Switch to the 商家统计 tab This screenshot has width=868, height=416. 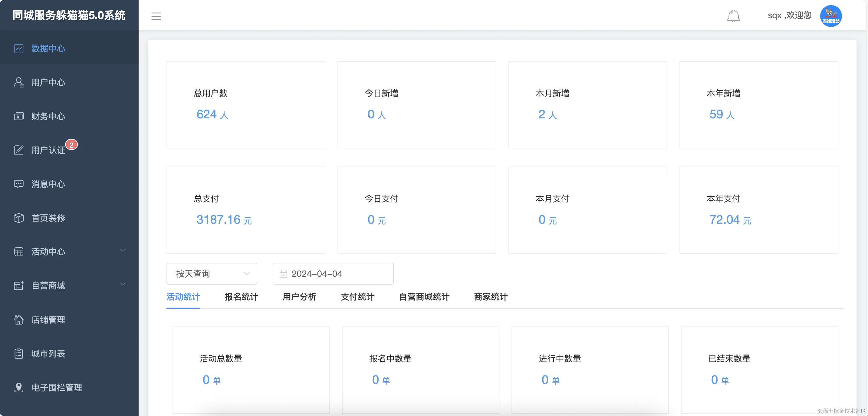tap(490, 297)
